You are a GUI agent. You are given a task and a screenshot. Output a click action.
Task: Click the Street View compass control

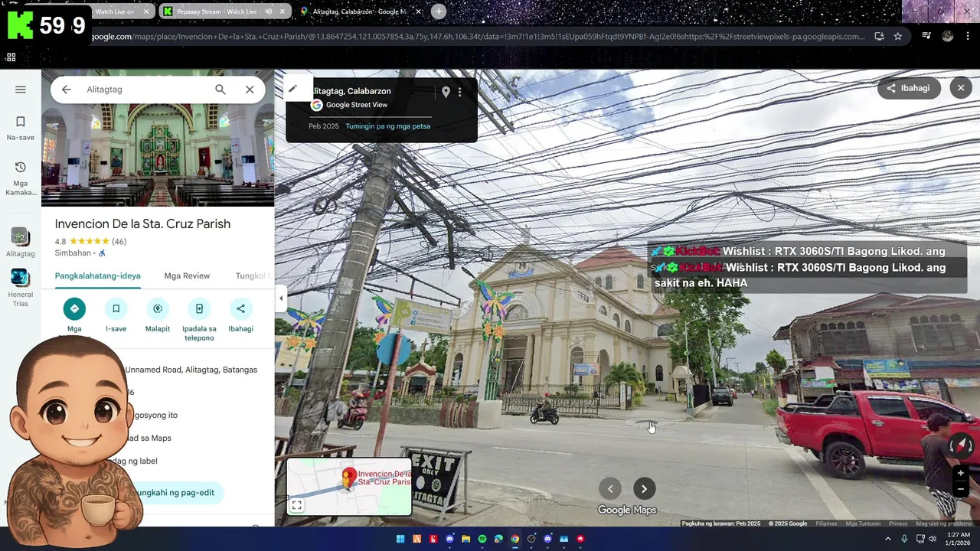[x=961, y=445]
